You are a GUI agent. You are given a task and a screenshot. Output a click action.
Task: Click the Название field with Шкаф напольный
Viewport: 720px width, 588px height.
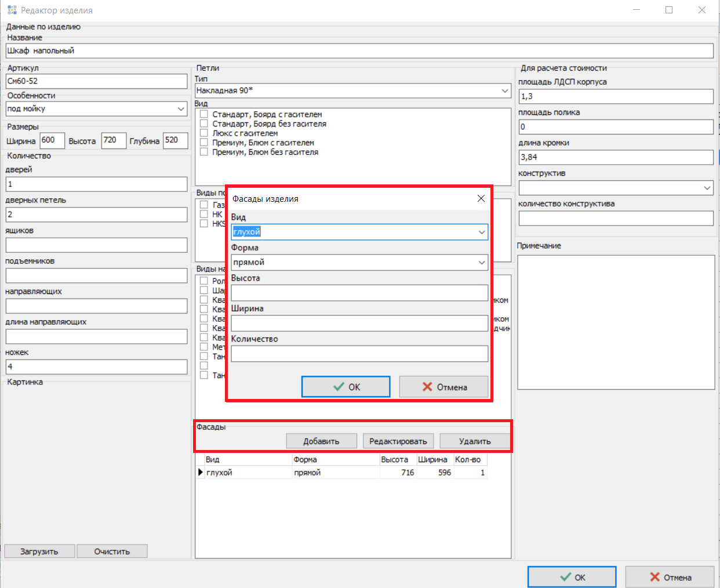[x=359, y=51]
